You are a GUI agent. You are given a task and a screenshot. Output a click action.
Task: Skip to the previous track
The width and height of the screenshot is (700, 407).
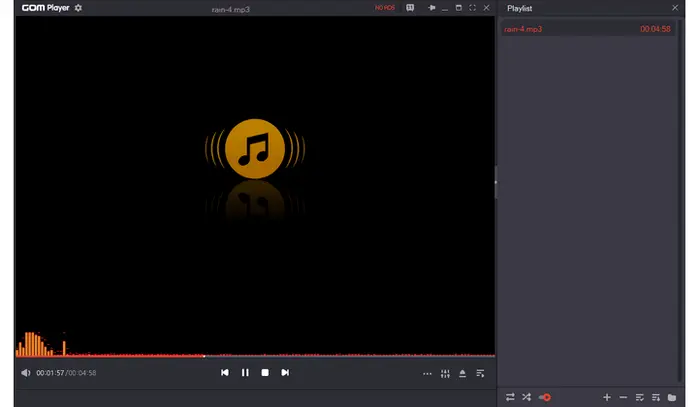(225, 373)
